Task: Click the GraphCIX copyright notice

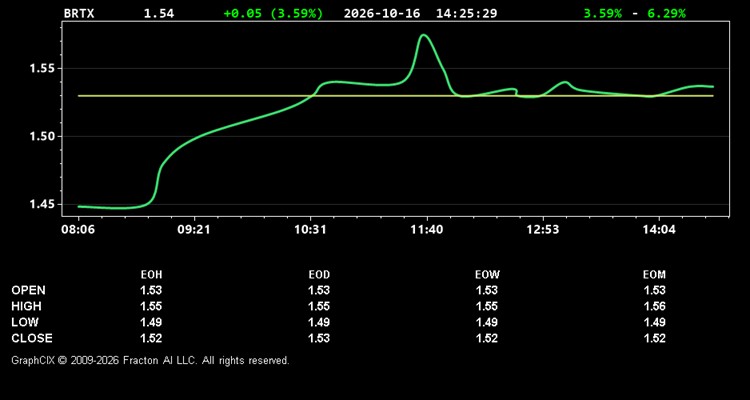Action: [150, 360]
